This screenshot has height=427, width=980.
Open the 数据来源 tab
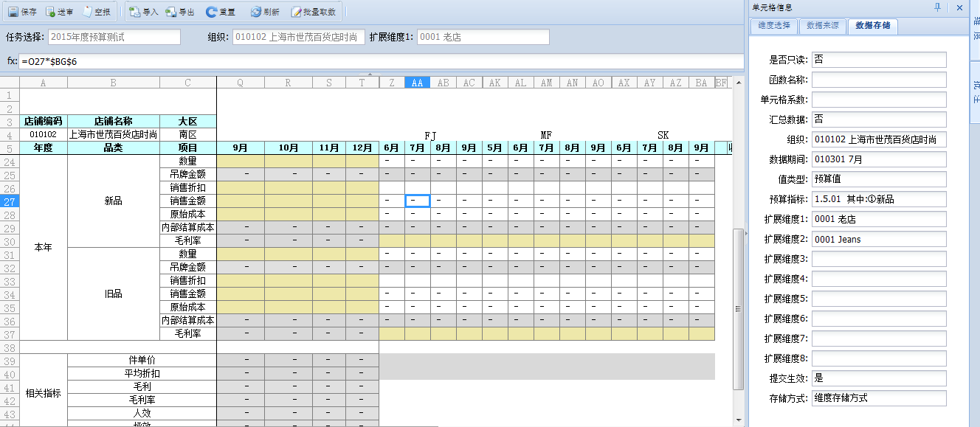pos(821,26)
